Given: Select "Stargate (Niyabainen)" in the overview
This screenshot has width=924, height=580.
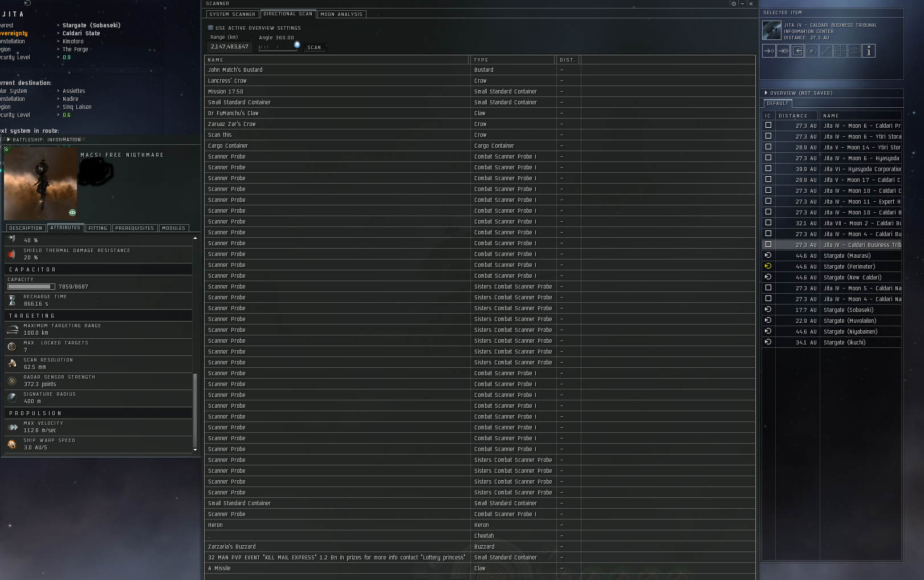Looking at the screenshot, I should 832,331.
